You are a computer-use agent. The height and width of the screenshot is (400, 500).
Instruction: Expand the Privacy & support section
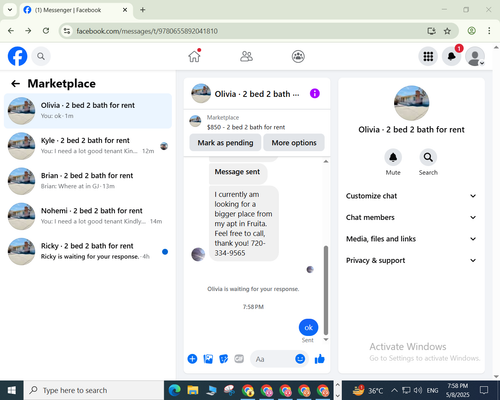click(411, 260)
